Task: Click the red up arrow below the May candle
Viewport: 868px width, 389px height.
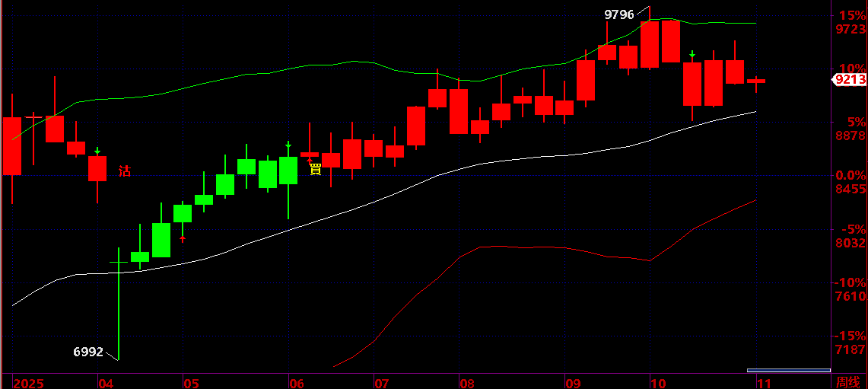Action: pyautogui.click(x=183, y=239)
